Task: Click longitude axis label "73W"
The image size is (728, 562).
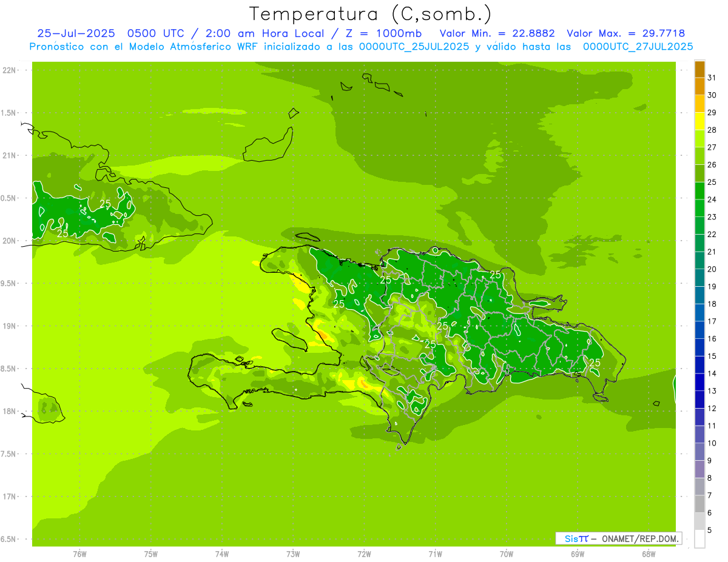Action: 293,554
